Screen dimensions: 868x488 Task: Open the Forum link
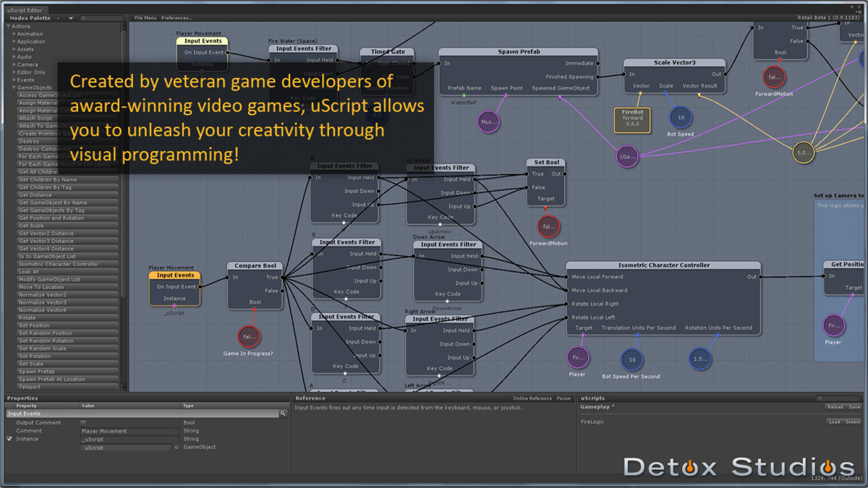(563, 398)
